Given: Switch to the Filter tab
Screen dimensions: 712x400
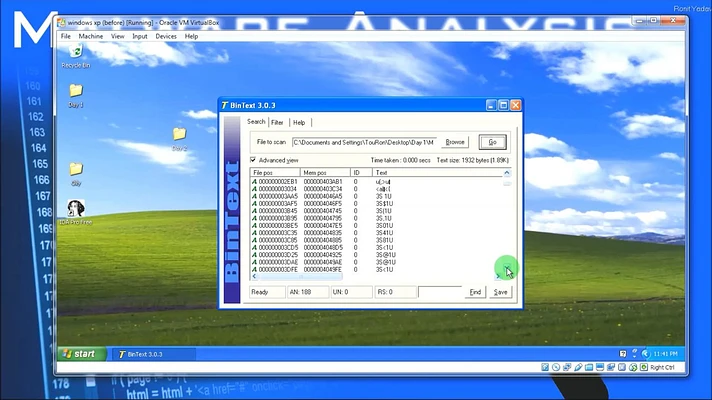Looking at the screenshot, I should tap(277, 122).
